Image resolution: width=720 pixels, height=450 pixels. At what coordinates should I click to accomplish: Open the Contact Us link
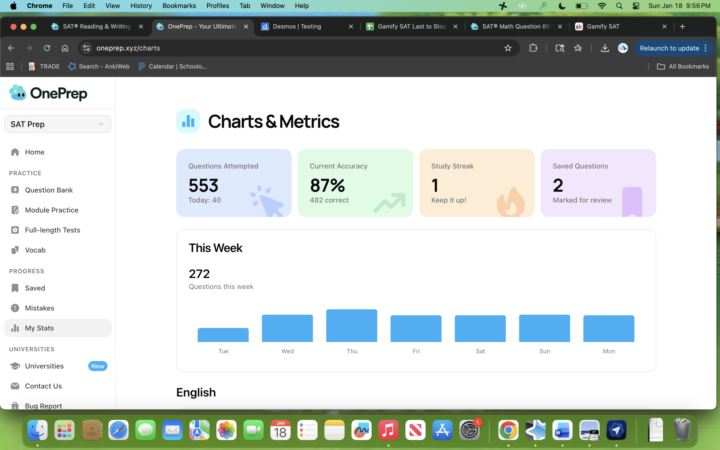pos(43,386)
